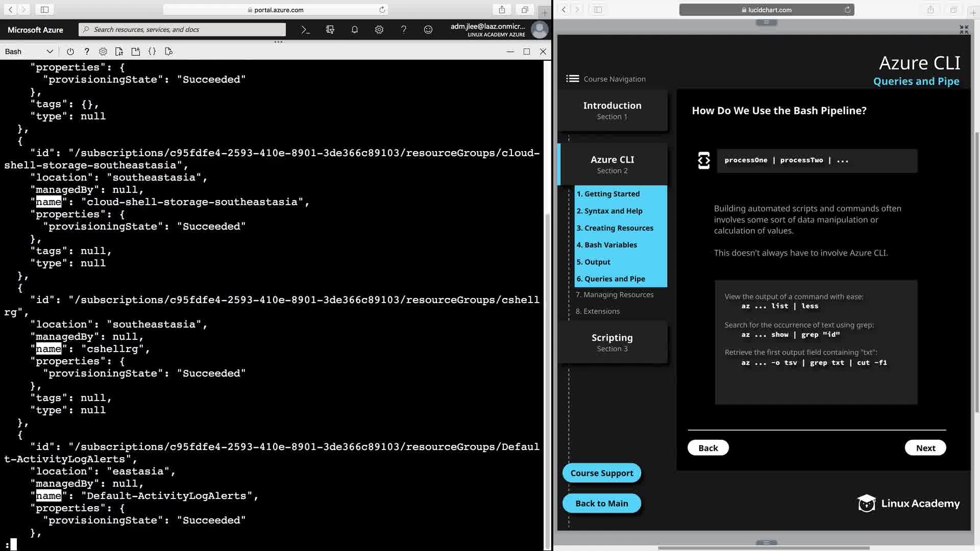The image size is (980, 551).
Task: Select lesson 7. Managing Resources
Action: (x=614, y=294)
